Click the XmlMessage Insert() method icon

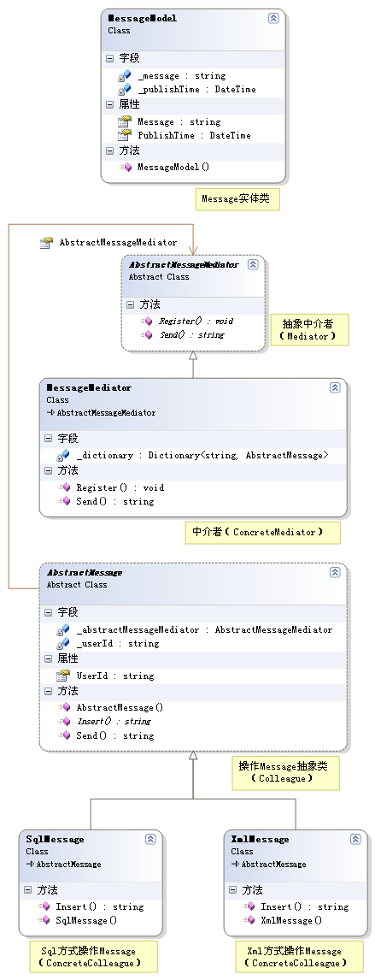pos(249,906)
